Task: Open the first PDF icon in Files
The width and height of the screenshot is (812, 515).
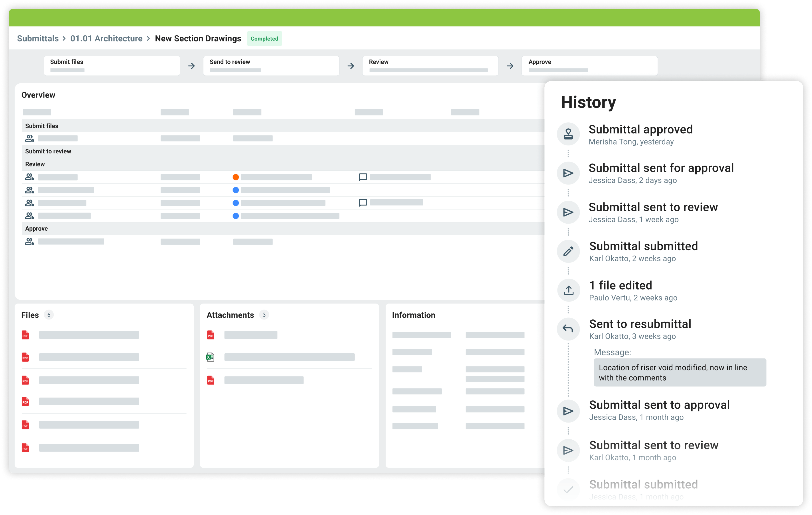Action: (x=25, y=335)
